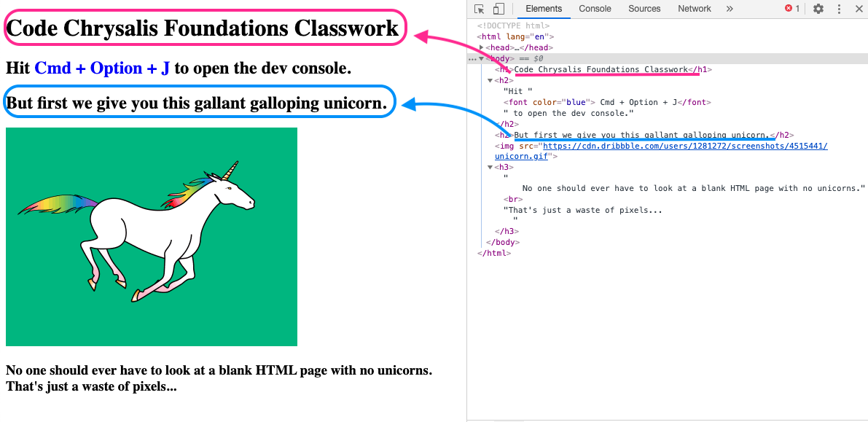Expand the head element node

482,47
